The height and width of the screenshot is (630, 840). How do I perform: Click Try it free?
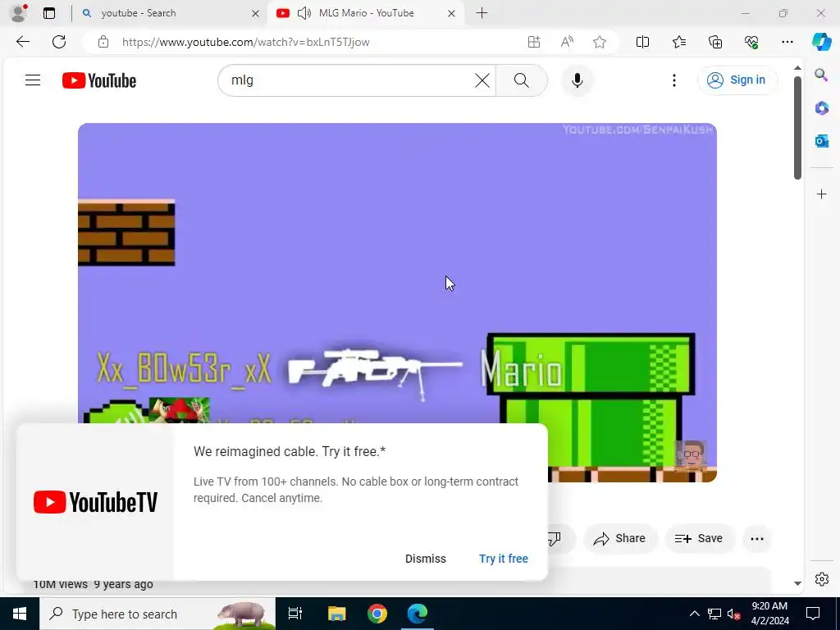point(504,559)
